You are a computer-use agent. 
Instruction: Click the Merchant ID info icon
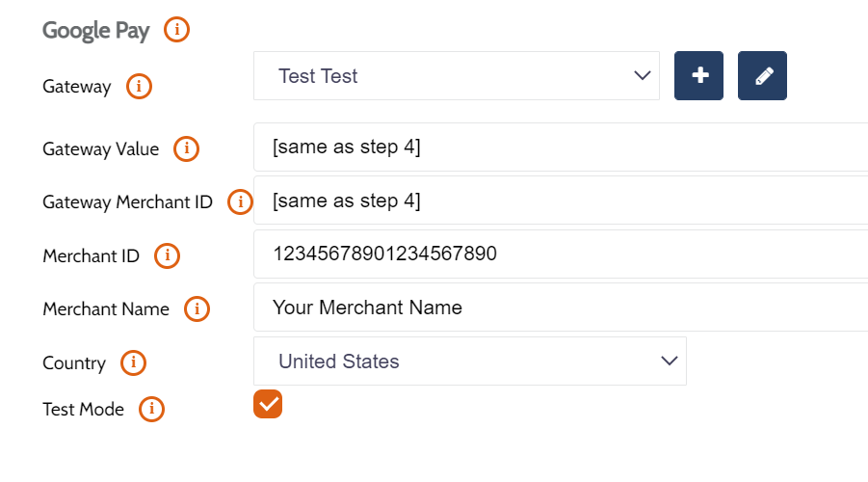click(167, 255)
